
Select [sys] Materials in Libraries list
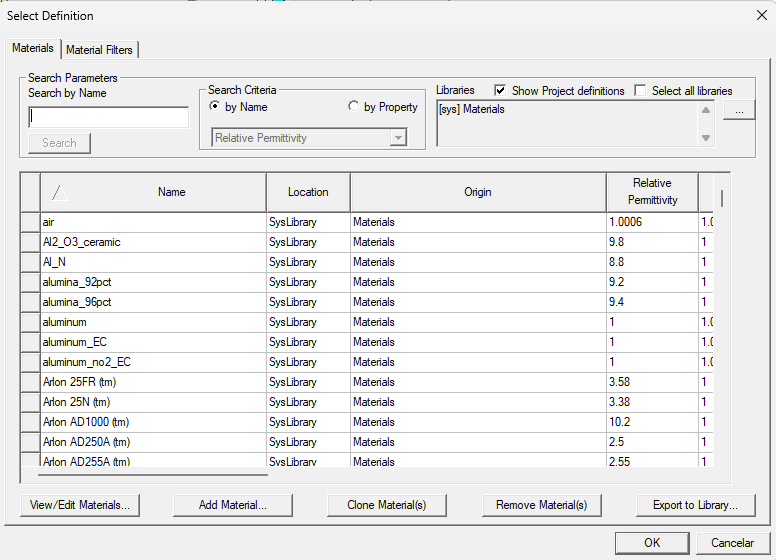(x=472, y=109)
